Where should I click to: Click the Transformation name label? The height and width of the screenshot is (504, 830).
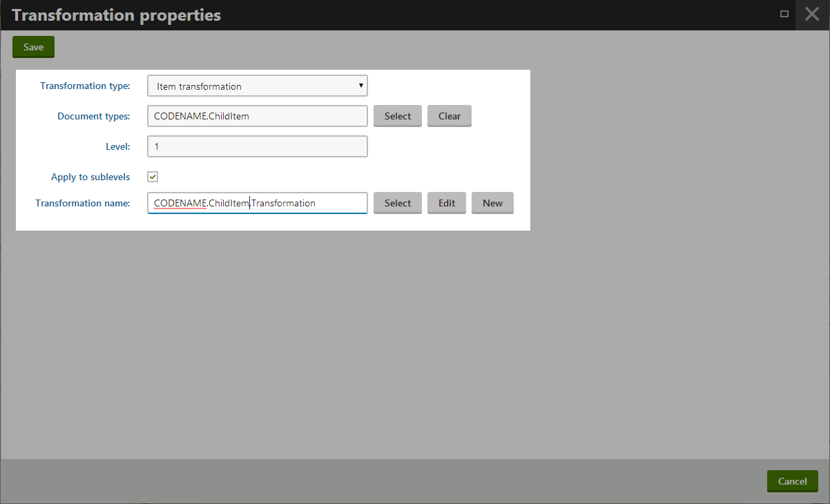coord(83,203)
